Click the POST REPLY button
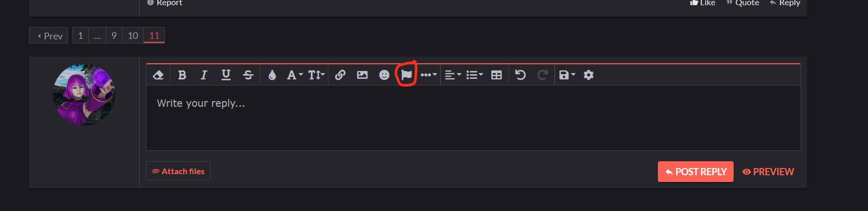The width and height of the screenshot is (868, 211). [696, 172]
